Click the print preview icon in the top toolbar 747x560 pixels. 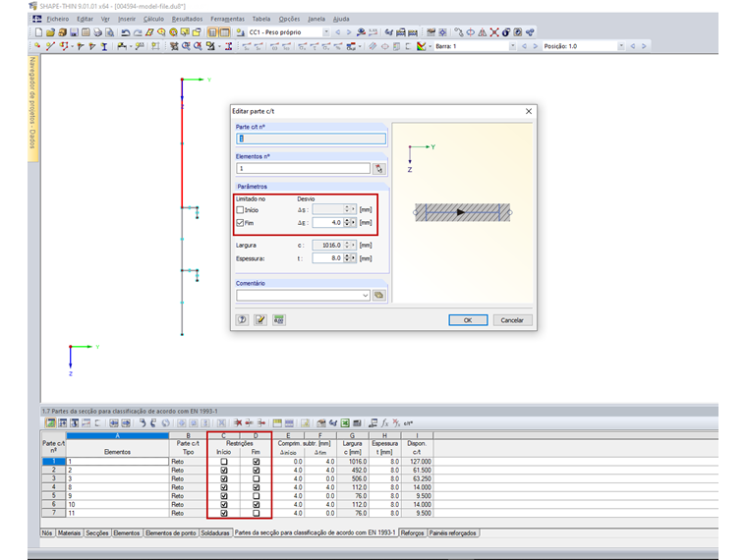coord(109,32)
